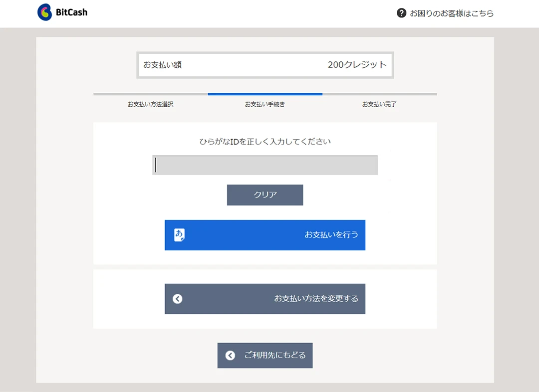Screen dimensions: 539x392
Task: Open the お困りのお客様はこちら help link
Action: coord(452,13)
